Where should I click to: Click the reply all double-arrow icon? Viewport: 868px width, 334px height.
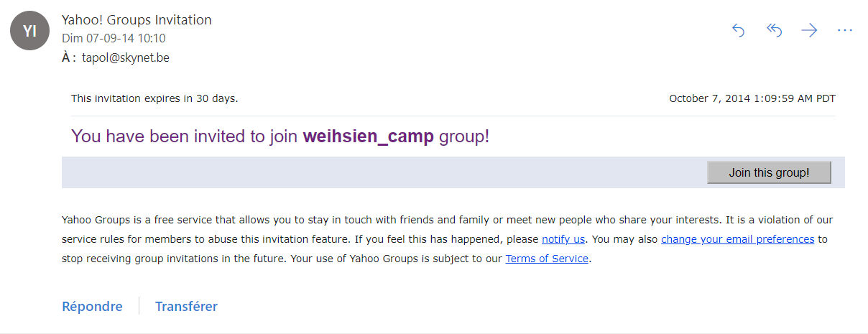click(x=774, y=30)
